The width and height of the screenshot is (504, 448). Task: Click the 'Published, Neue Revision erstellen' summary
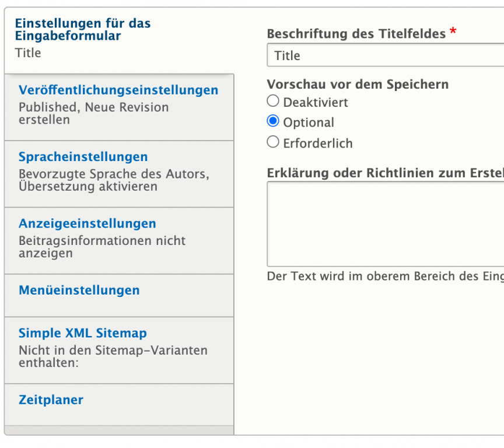(94, 114)
